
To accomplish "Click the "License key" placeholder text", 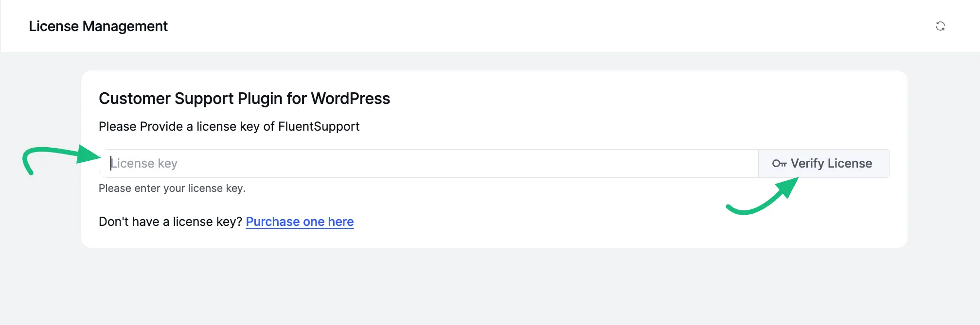I will [144, 164].
